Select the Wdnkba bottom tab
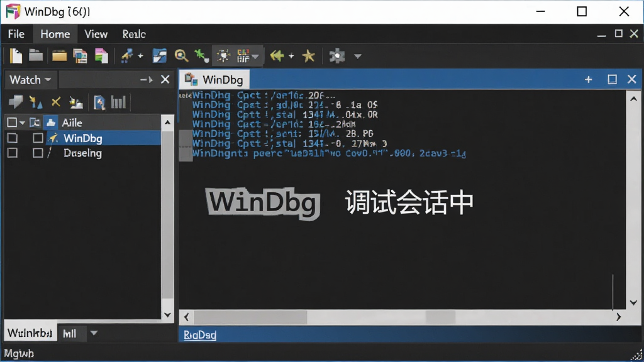Image resolution: width=644 pixels, height=362 pixels. pos(30,333)
